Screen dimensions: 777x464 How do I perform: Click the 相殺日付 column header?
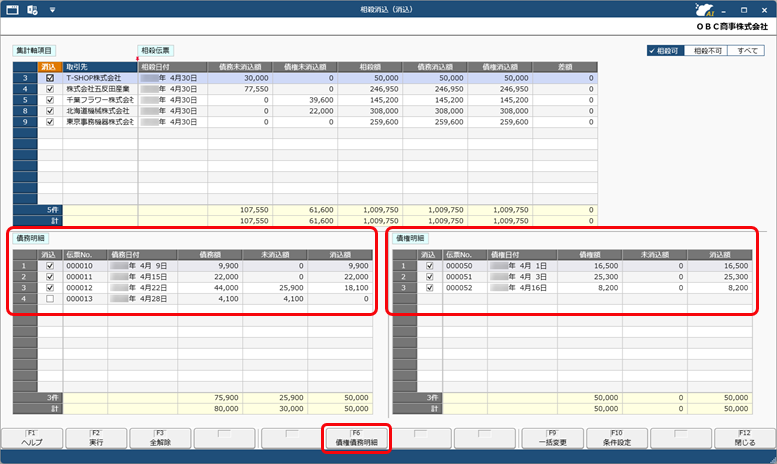tap(172, 67)
